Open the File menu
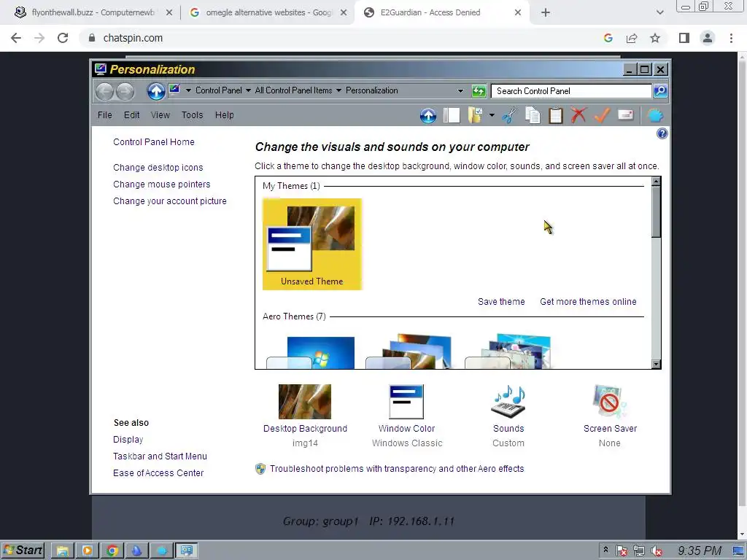The width and height of the screenshot is (747, 560). [105, 115]
